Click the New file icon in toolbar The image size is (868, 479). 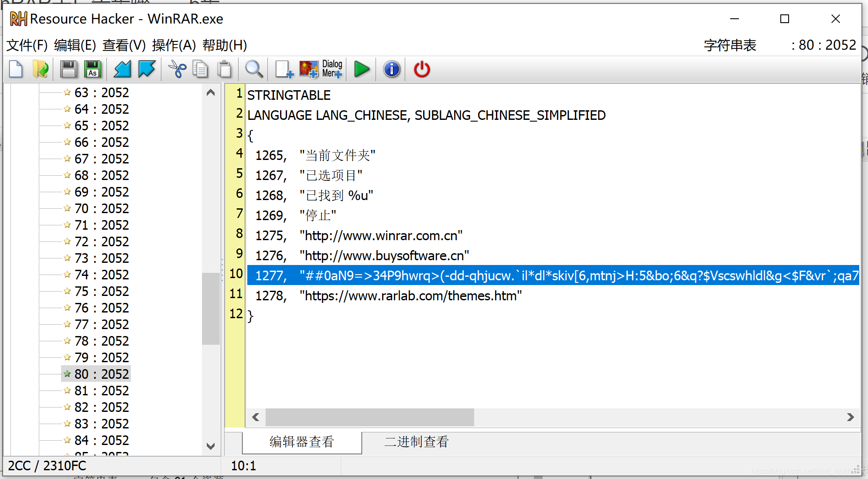click(x=16, y=69)
